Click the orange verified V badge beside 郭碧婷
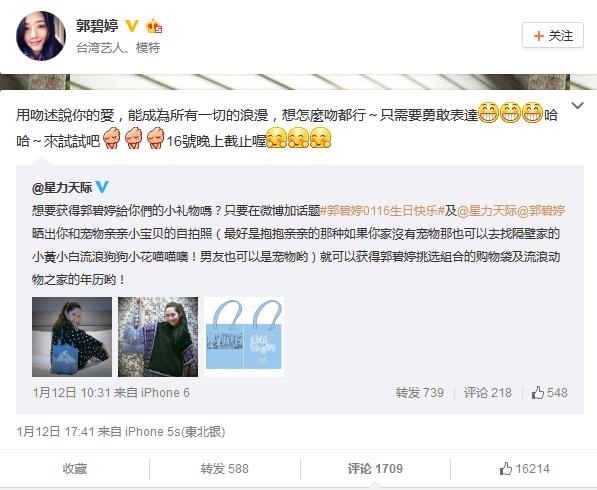 pyautogui.click(x=132, y=26)
